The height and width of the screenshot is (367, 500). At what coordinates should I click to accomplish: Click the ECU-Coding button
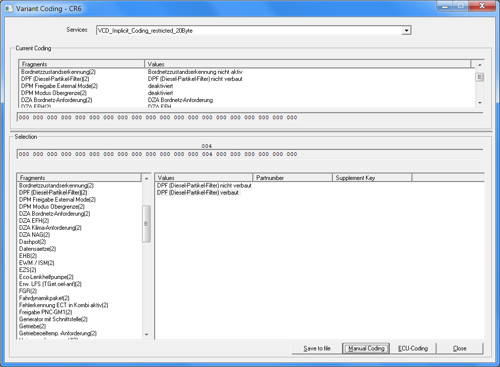pyautogui.click(x=413, y=348)
